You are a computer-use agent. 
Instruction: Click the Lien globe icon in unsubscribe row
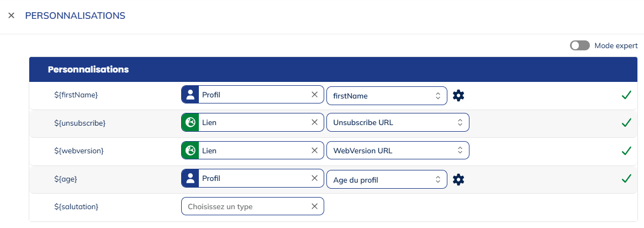coord(190,122)
